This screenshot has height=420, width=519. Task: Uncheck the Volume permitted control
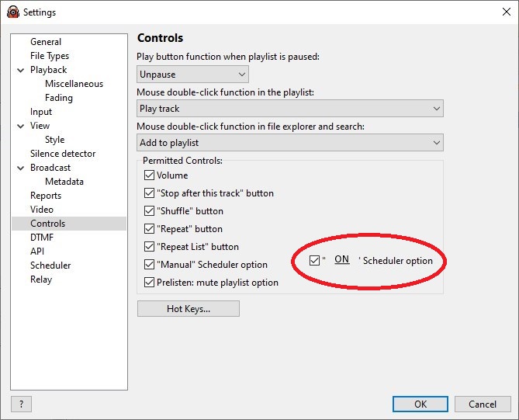pos(149,175)
